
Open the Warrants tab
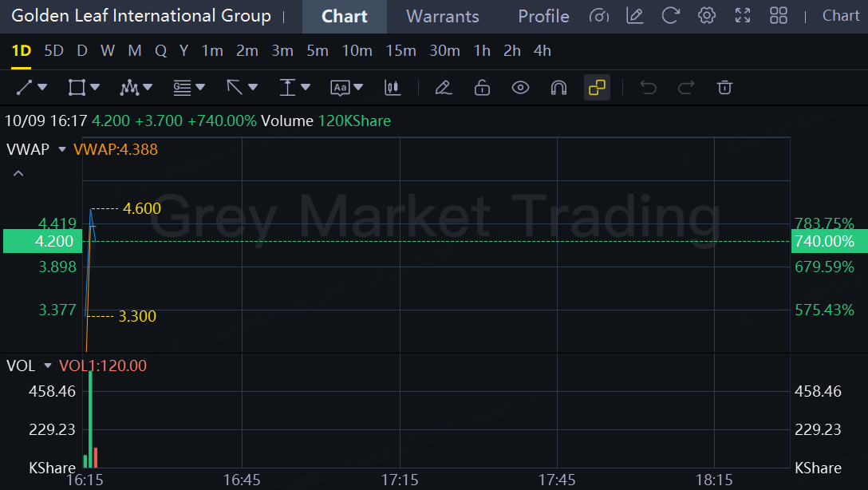(442, 17)
